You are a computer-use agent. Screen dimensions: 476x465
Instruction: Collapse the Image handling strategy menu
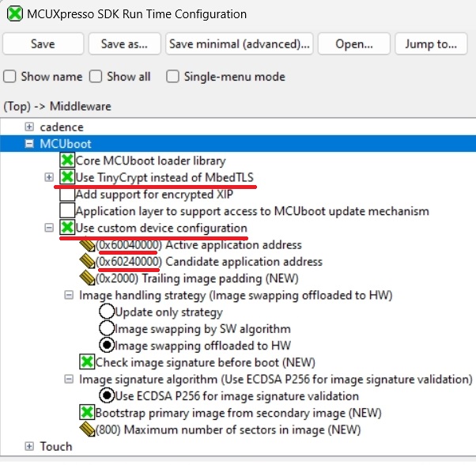(x=69, y=295)
